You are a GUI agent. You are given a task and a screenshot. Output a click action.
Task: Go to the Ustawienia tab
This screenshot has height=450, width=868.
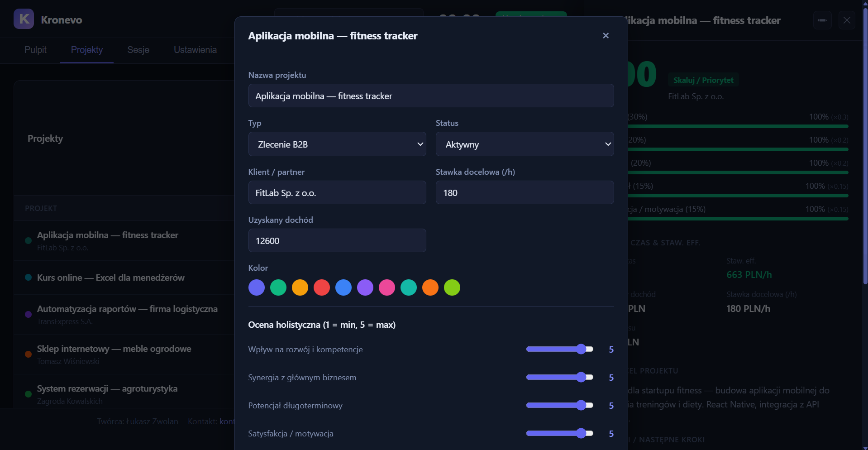[x=195, y=50]
